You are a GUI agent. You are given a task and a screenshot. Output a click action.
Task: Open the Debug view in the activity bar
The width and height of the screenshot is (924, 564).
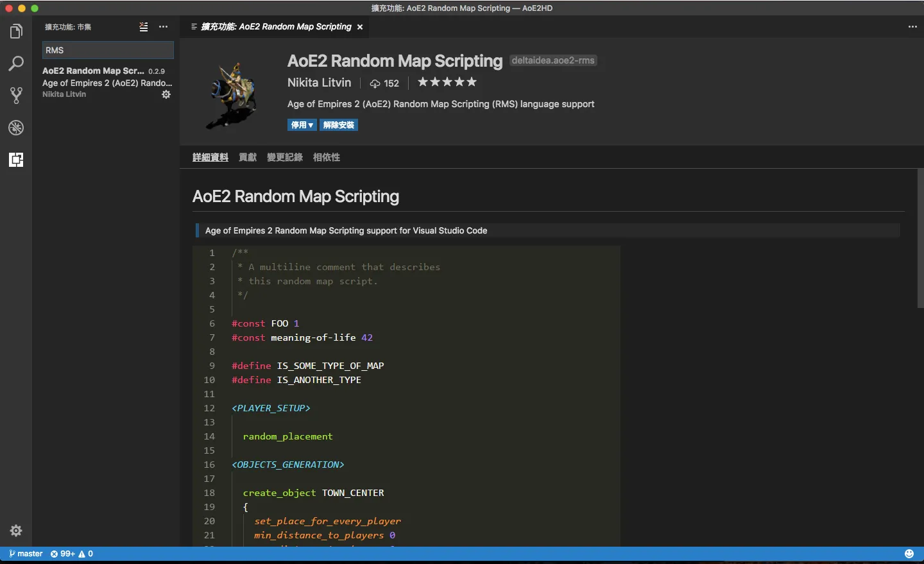(x=16, y=128)
